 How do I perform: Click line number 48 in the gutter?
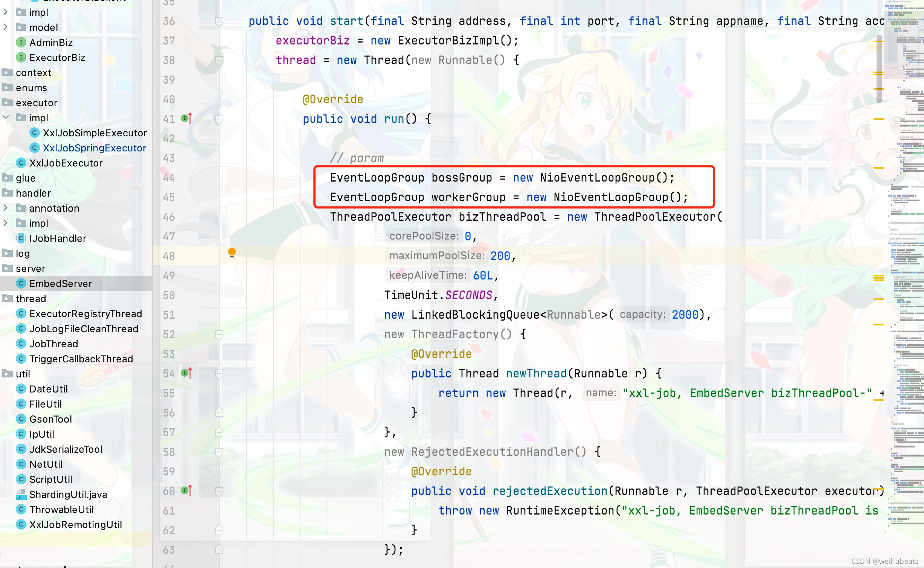click(169, 256)
